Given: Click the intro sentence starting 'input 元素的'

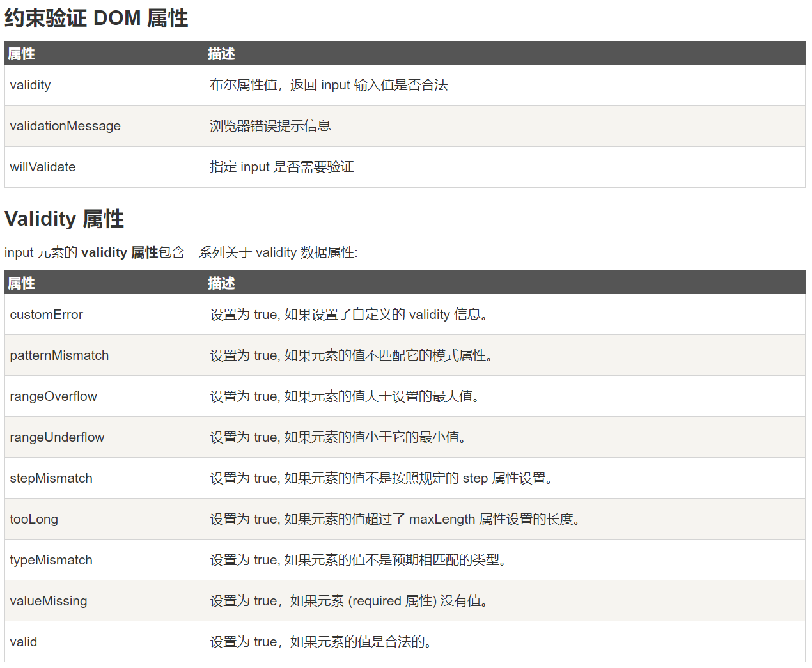Looking at the screenshot, I should click(181, 252).
